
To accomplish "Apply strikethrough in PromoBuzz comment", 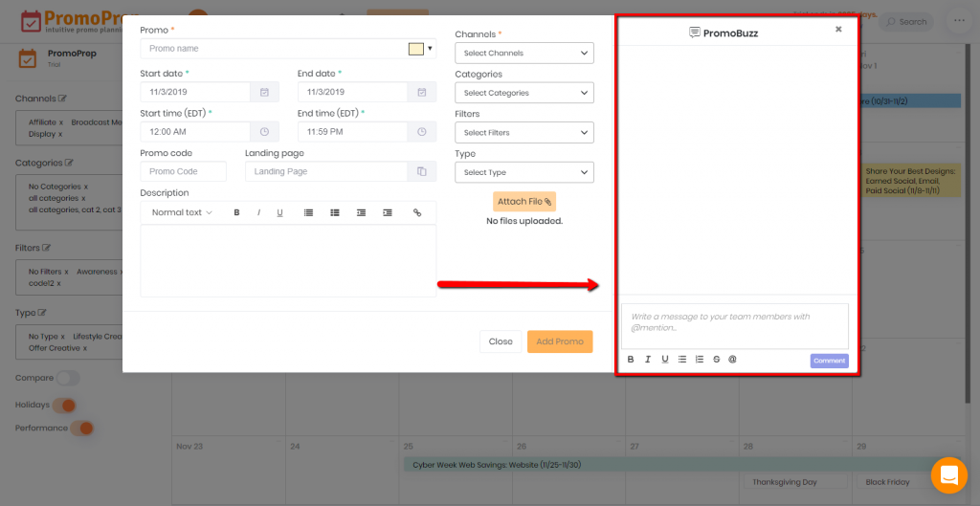I will (716, 360).
